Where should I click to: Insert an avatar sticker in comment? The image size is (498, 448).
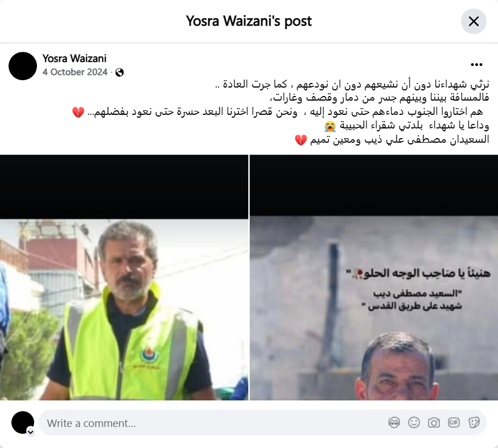[x=394, y=422]
